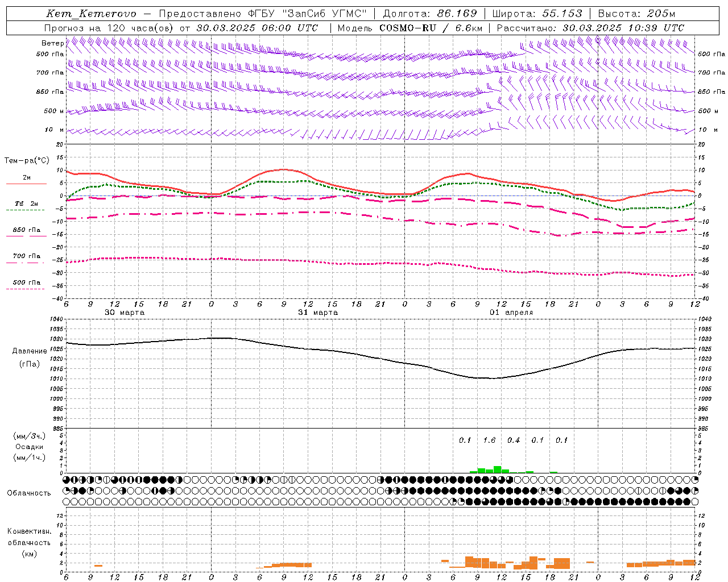Click the 700 гПа temperature legend entry
Image resolution: width=728 pixels, height=582 pixels.
tap(27, 256)
